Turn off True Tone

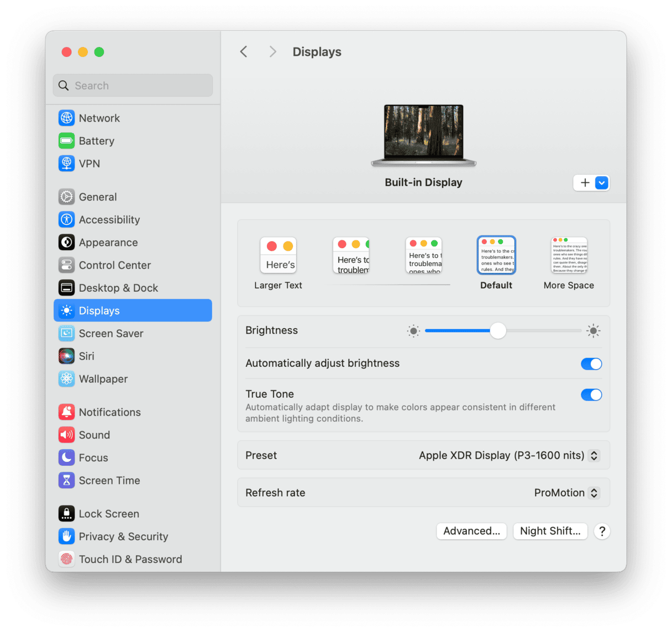point(591,394)
